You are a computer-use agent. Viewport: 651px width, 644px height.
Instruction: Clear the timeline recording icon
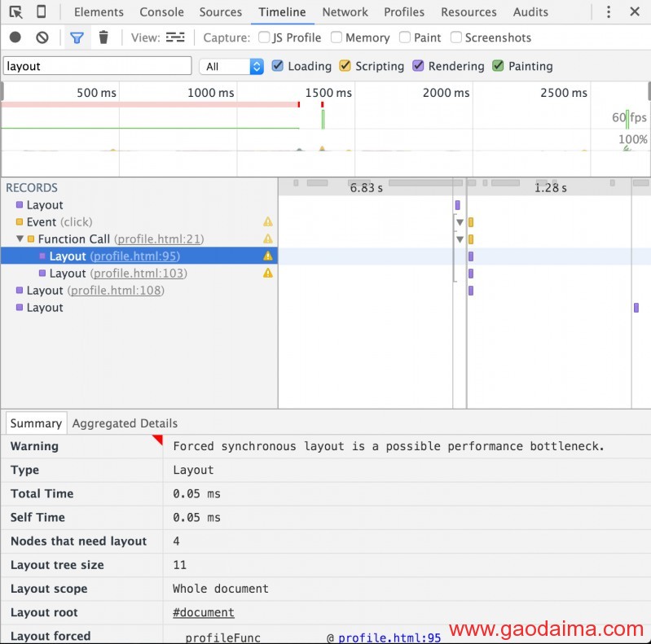coord(42,37)
